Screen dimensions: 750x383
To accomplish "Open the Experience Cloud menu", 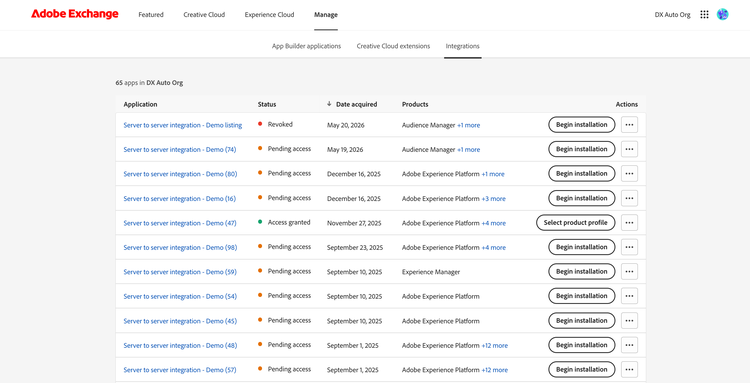I will pos(269,15).
